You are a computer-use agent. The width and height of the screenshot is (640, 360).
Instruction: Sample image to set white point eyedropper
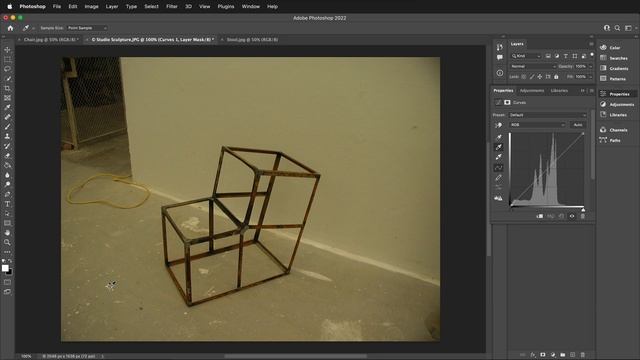click(x=498, y=157)
